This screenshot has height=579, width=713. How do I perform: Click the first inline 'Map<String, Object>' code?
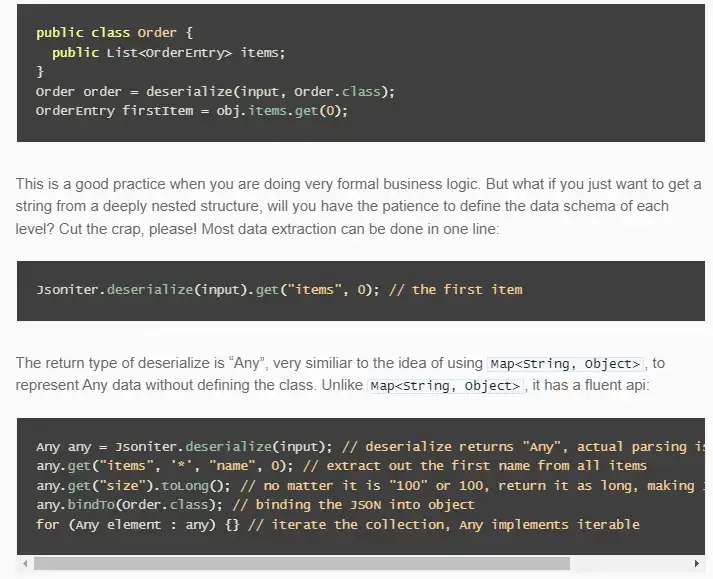(x=564, y=364)
